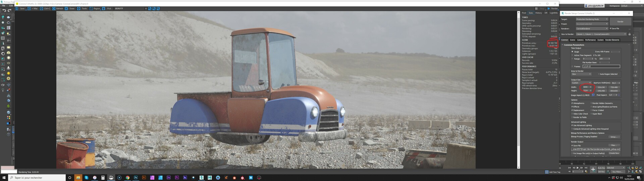Open the Selected key filter dropdown
The image size is (644, 181).
tap(616, 168)
